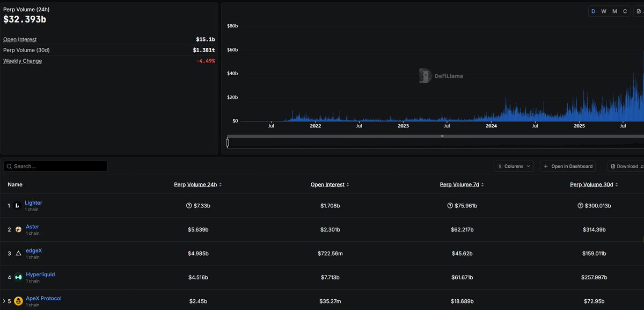Image resolution: width=644 pixels, height=310 pixels.
Task: Click the chart export file icon
Action: [x=640, y=11]
